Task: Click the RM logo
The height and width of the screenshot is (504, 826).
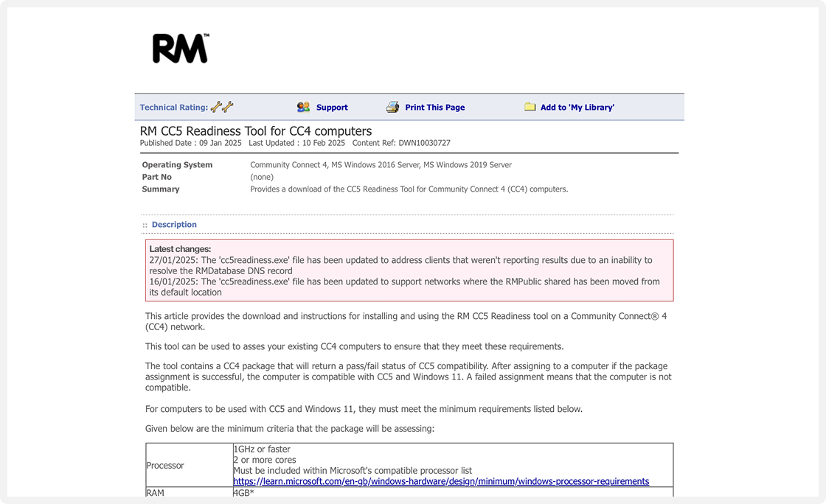Action: (x=181, y=49)
